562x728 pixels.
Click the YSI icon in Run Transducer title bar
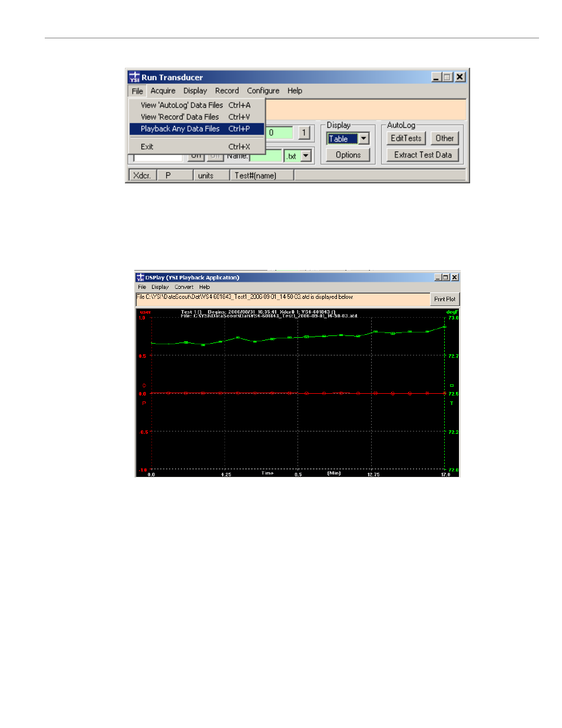(x=134, y=77)
